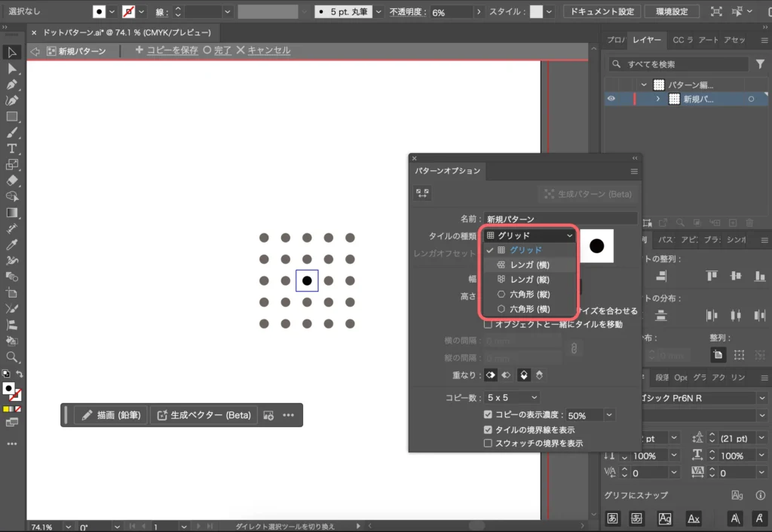Enable スウォッチの境界を表示 checkbox
772x532 pixels.
coord(488,443)
